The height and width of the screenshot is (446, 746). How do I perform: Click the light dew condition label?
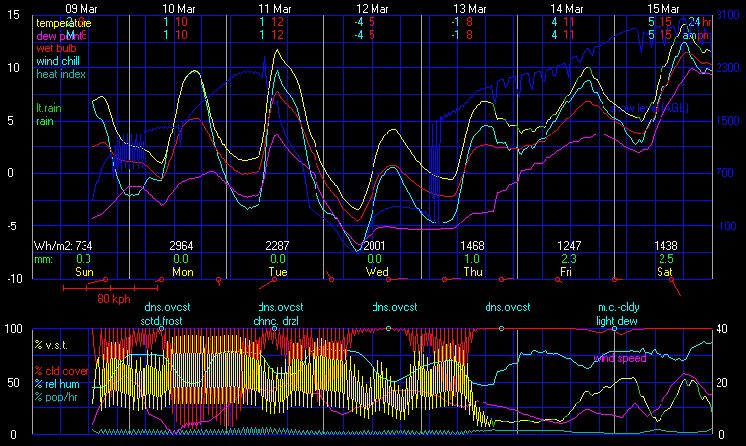(x=617, y=321)
